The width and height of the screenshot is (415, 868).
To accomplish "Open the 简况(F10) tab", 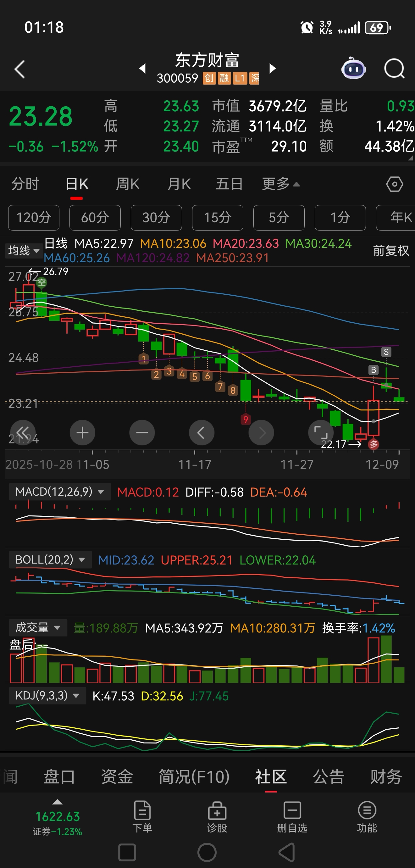I will point(194,776).
